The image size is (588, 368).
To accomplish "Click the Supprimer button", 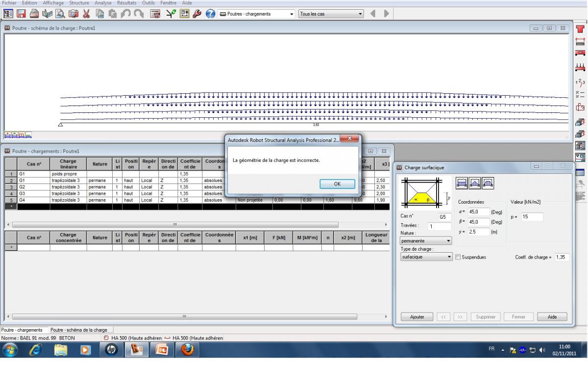I will (x=486, y=317).
